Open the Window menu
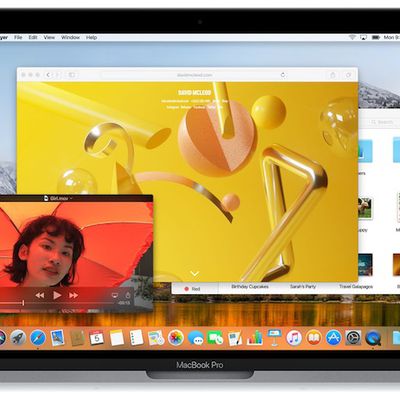The height and width of the screenshot is (400, 400). (70, 37)
